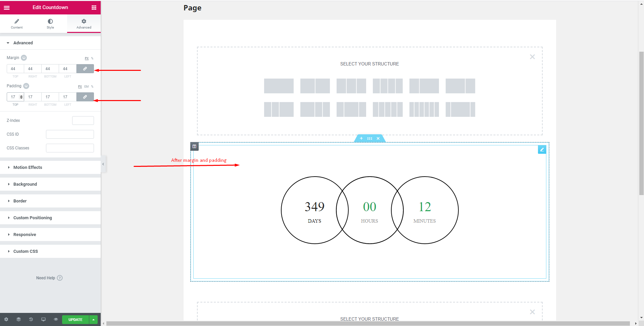Toggle responsive device icon next to Padding
This screenshot has width=644, height=326.
pyautogui.click(x=26, y=86)
